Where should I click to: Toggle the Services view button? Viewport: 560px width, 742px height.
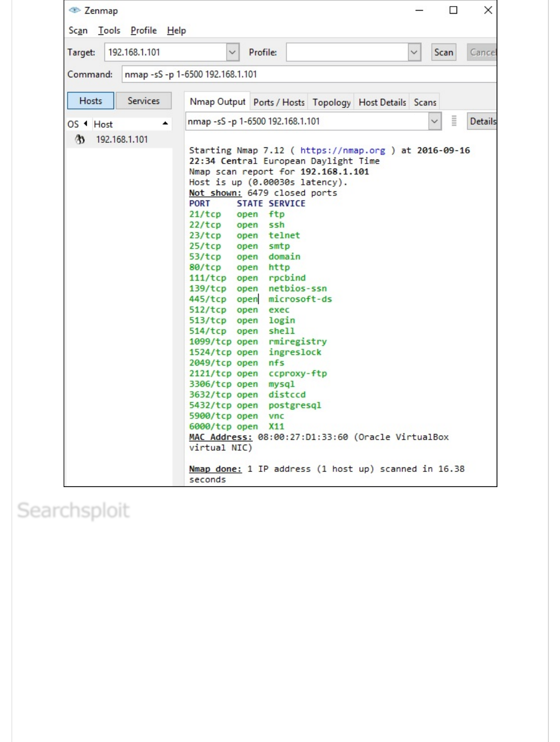click(143, 101)
